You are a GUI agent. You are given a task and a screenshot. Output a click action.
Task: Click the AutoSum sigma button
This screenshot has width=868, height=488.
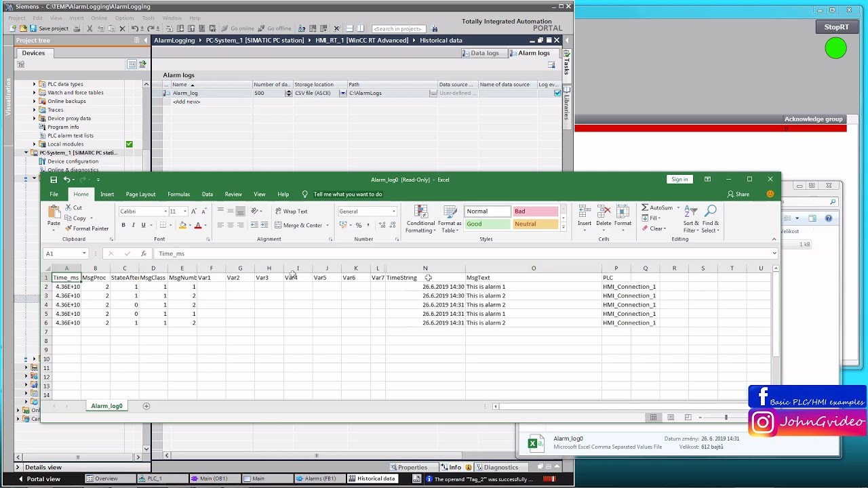click(x=656, y=208)
